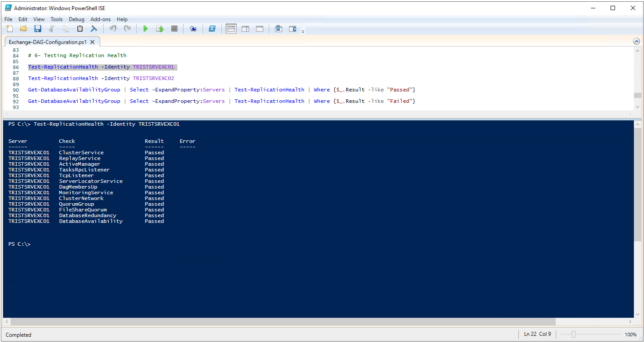Create a new script with New icon
Viewport: 644px width, 342px height.
pos(10,29)
